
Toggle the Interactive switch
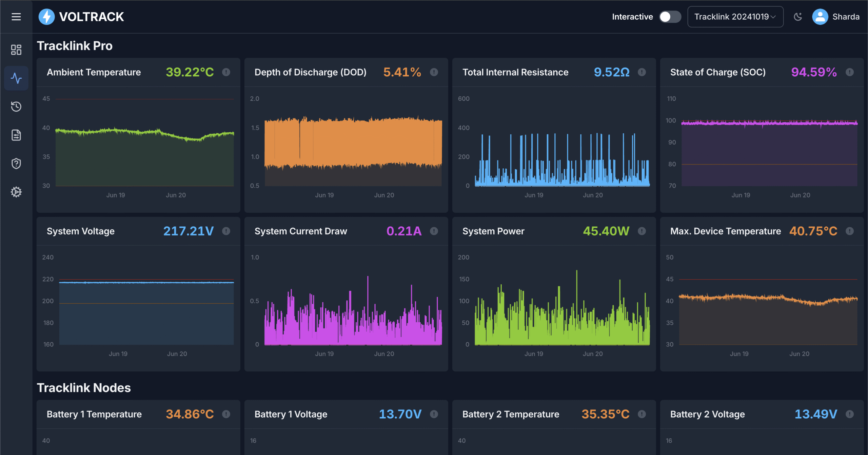670,17
